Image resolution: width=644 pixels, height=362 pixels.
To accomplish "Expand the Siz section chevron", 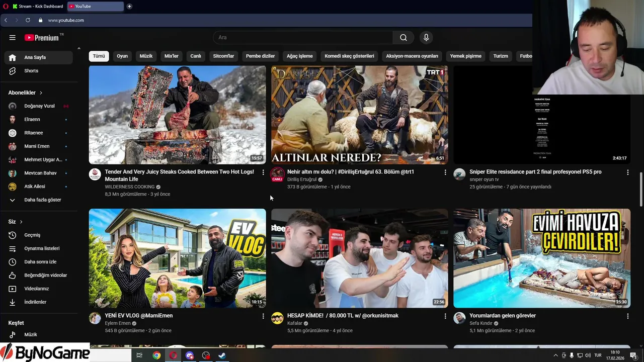I will [21, 222].
